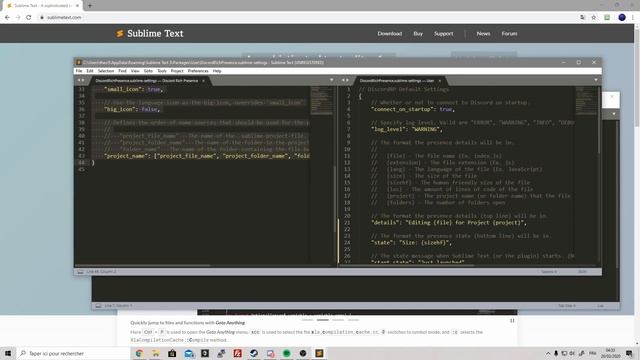This screenshot has width=640, height=360.
Task: Open the Selection menu
Action: (x=106, y=71)
